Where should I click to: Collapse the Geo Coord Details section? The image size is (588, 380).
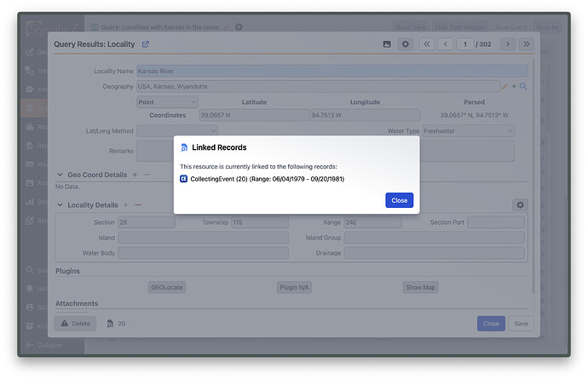point(60,175)
